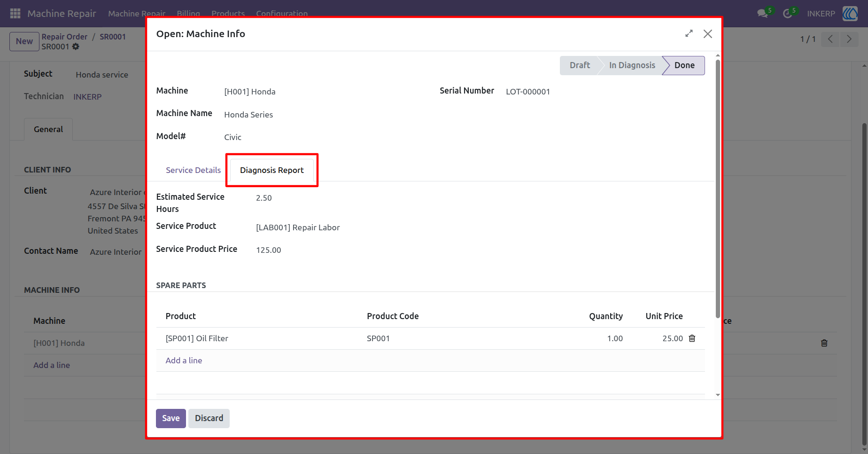This screenshot has width=868, height=454.
Task: Go to the next repair order record
Action: click(x=849, y=39)
